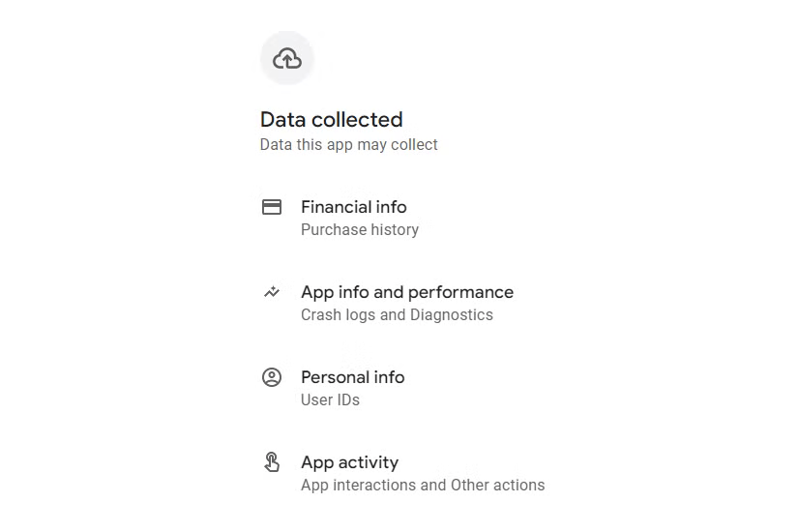Click the person icon beside Personal info
The image size is (798, 532).
(272, 377)
